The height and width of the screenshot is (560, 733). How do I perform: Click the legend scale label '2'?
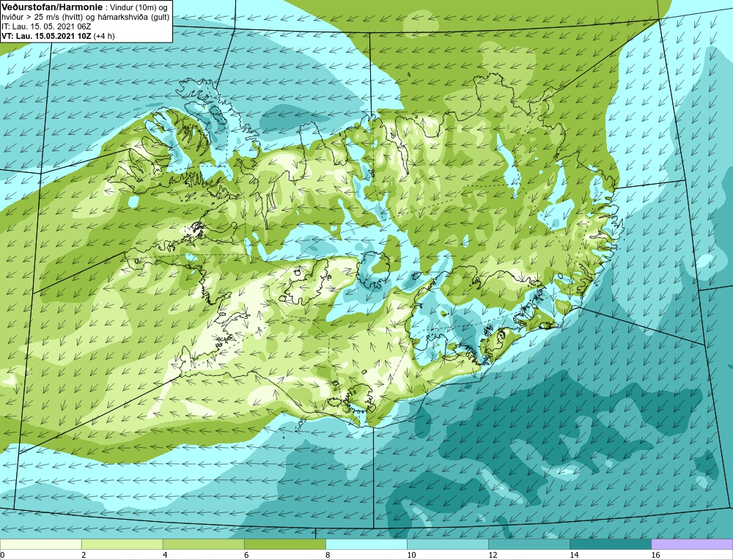(x=84, y=556)
